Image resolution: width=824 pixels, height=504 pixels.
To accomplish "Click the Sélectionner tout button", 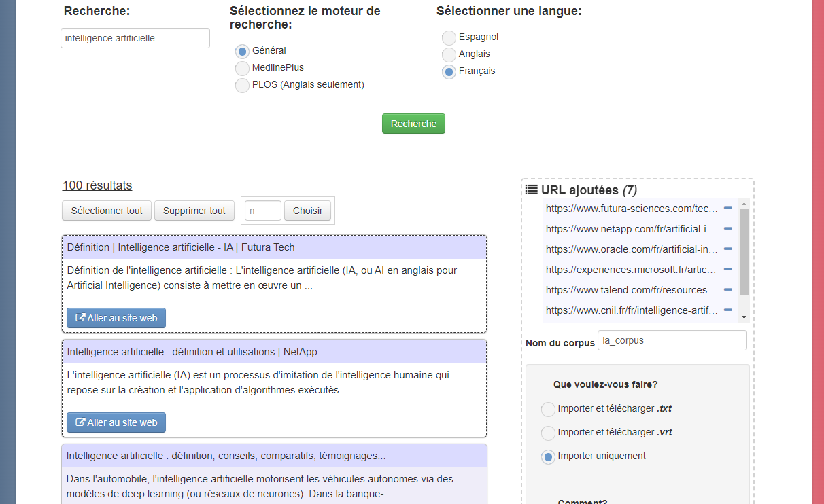I will point(107,211).
